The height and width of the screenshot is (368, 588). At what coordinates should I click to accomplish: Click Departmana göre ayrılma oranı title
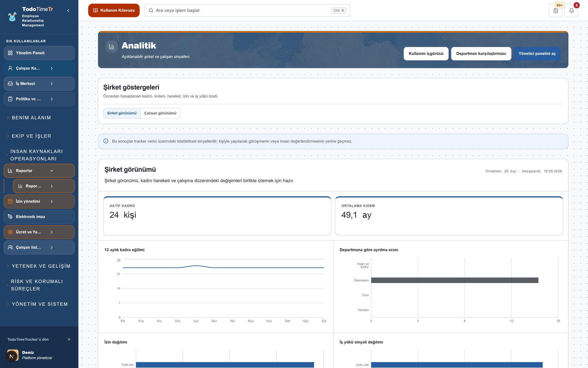point(369,250)
